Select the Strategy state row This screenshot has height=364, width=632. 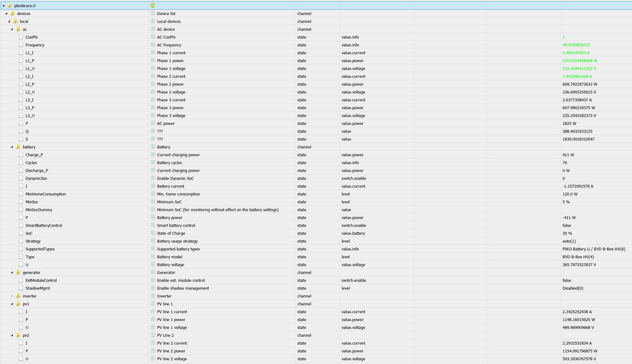click(x=316, y=241)
